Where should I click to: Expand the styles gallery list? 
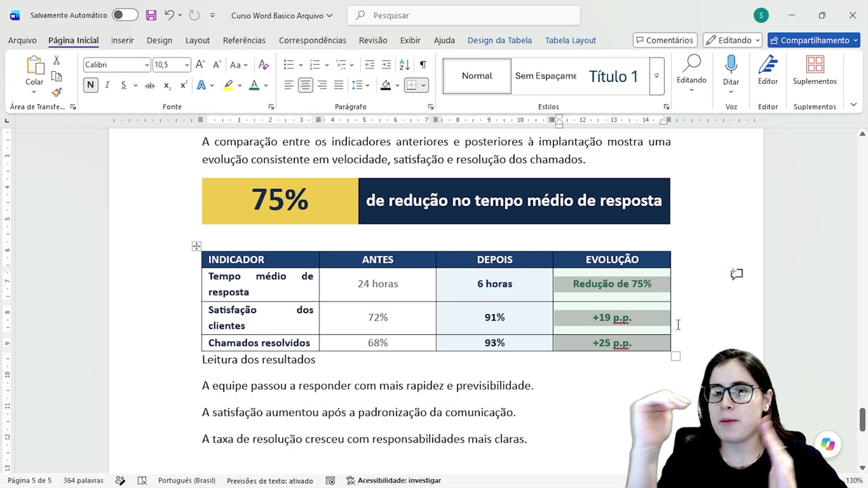point(656,76)
